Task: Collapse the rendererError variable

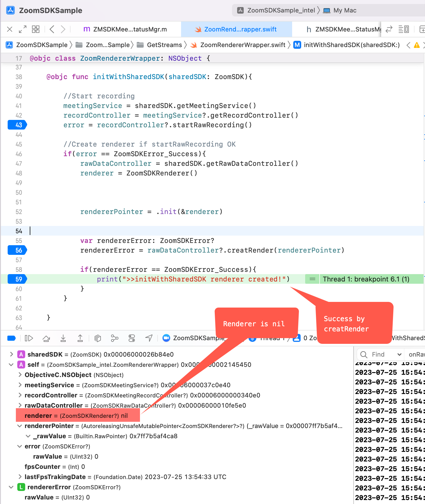Action: [11, 487]
